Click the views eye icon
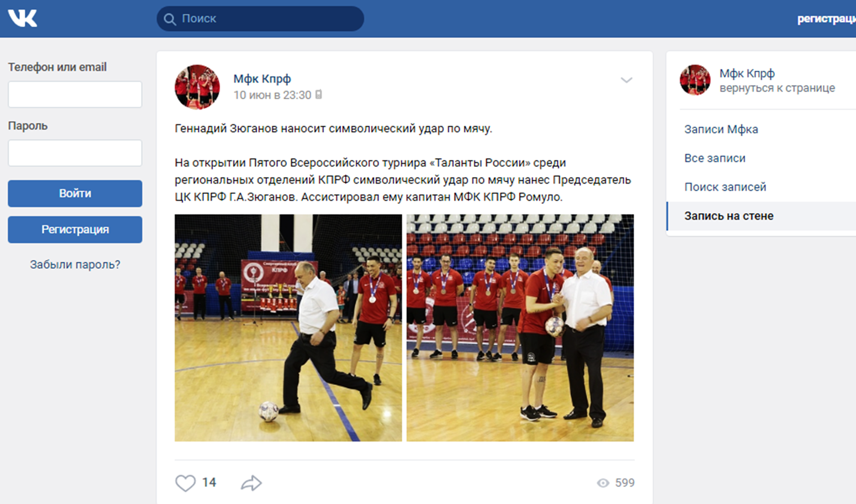 [x=603, y=483]
